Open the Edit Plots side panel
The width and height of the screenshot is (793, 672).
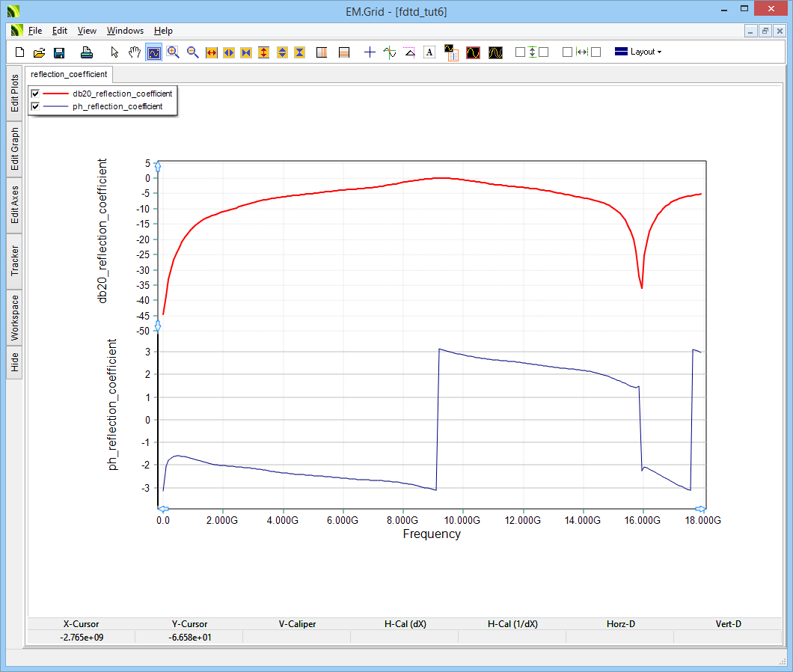click(x=14, y=94)
